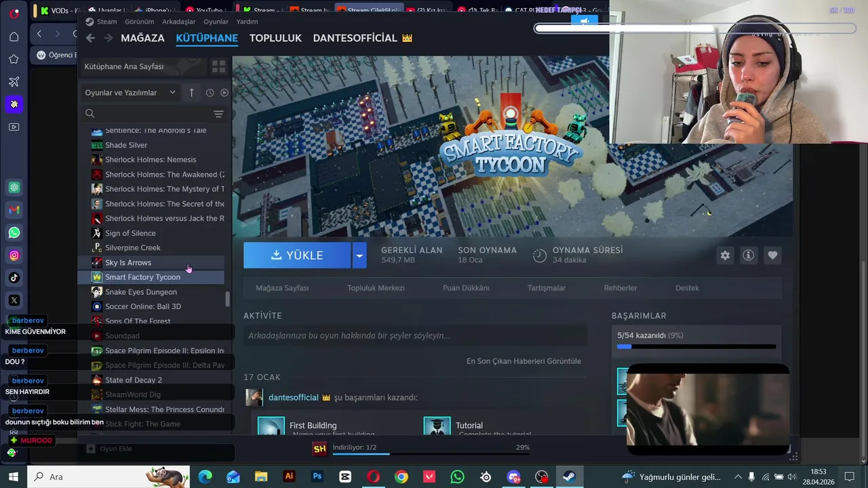The image size is (868, 488).
Task: Open Opera sidebar player icon
Action: tap(14, 127)
